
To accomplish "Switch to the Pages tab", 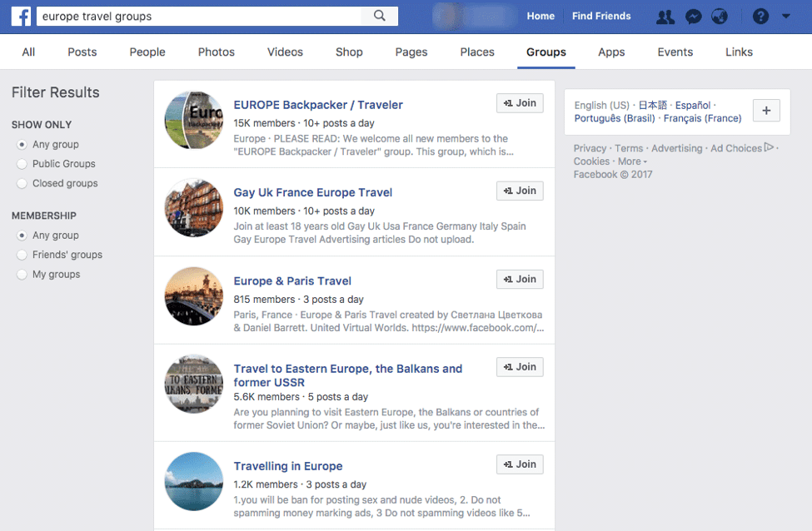I will (x=411, y=52).
